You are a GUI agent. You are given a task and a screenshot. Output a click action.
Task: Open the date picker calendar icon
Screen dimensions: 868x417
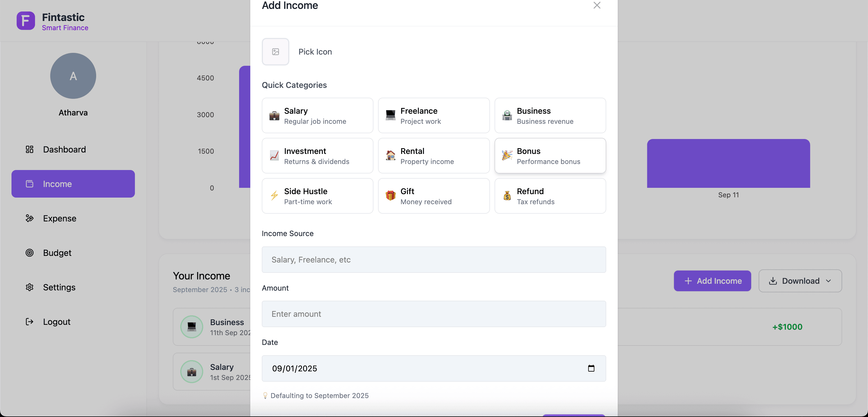[x=591, y=368]
